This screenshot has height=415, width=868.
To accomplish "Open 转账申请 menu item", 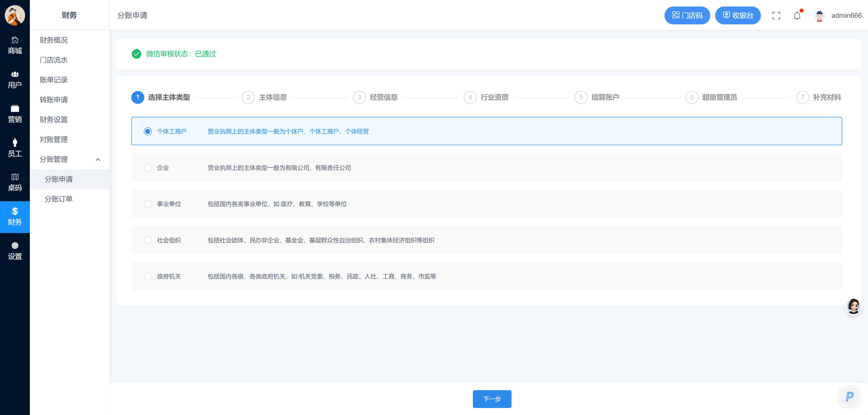I will [69, 100].
